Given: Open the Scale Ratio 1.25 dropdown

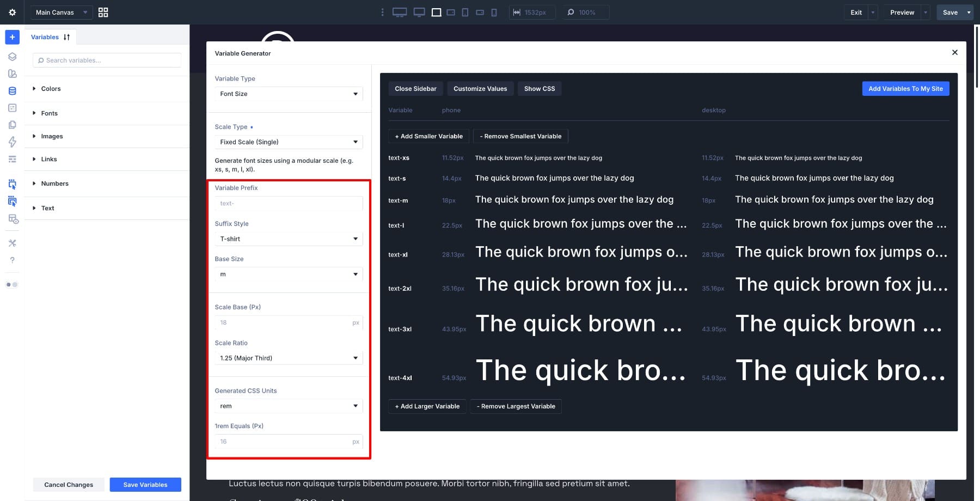Looking at the screenshot, I should [289, 358].
